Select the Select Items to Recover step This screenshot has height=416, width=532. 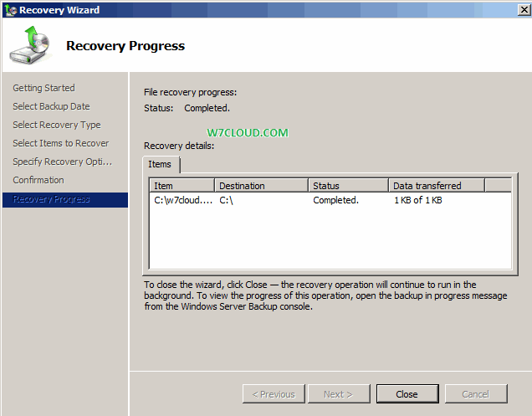(x=61, y=143)
